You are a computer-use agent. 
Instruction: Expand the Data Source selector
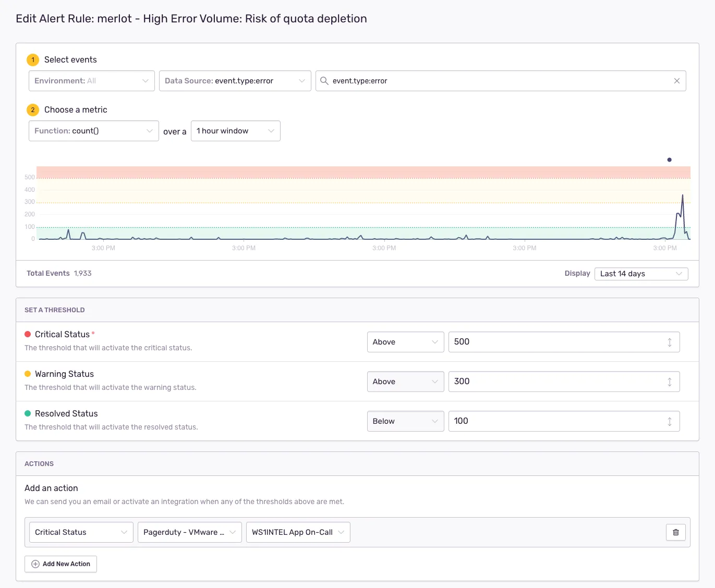pyautogui.click(x=235, y=81)
